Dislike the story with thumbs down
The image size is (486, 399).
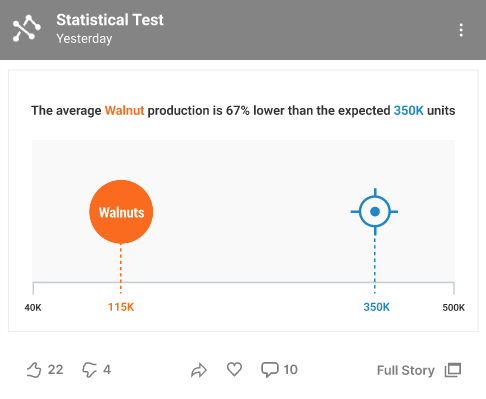[89, 370]
